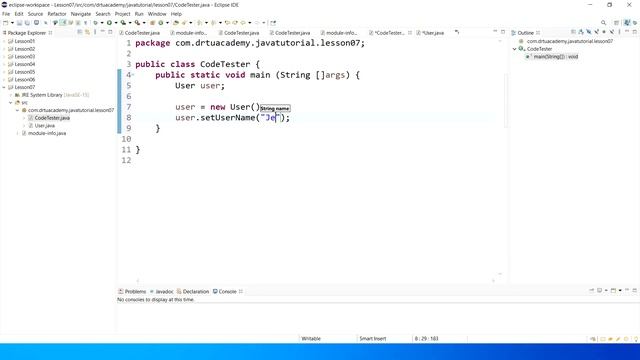Open the New wizard dropdown arrow
Image resolution: width=640 pixels, height=360 pixels.
pyautogui.click(x=12, y=23)
